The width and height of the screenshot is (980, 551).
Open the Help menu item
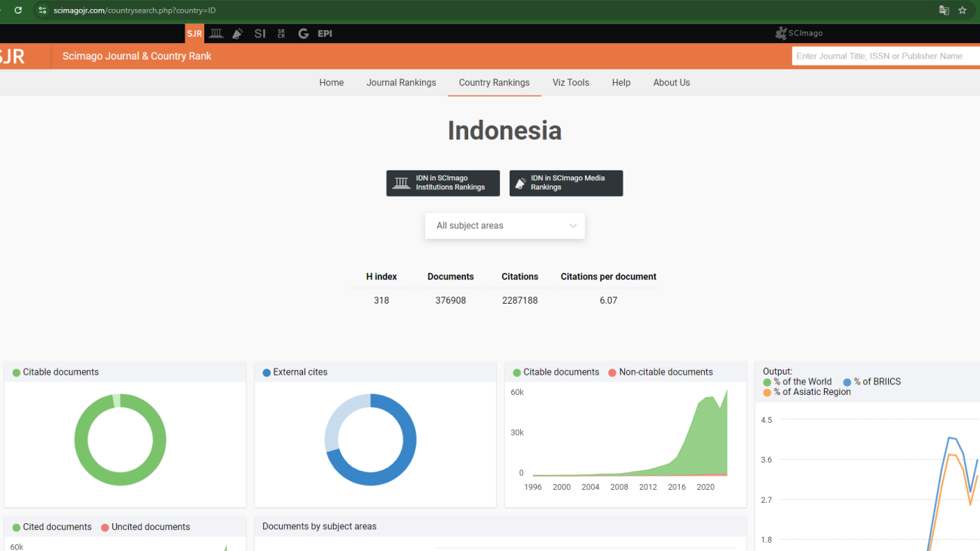[x=621, y=83]
